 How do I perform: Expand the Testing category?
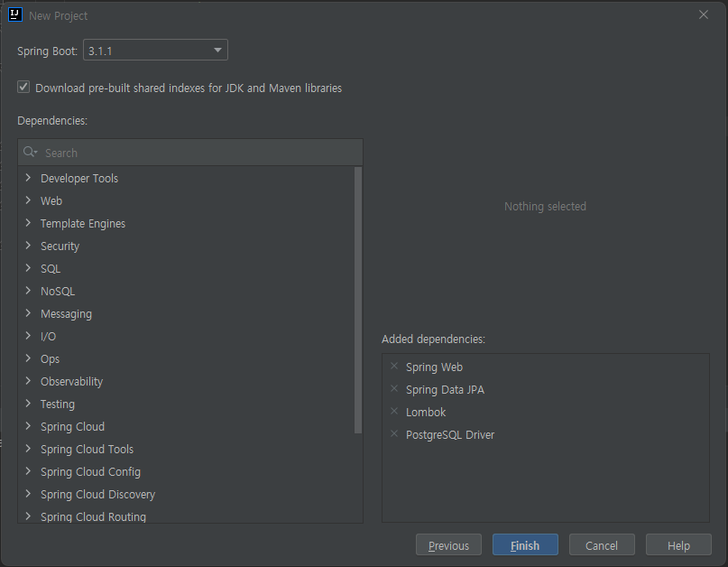pyautogui.click(x=28, y=404)
